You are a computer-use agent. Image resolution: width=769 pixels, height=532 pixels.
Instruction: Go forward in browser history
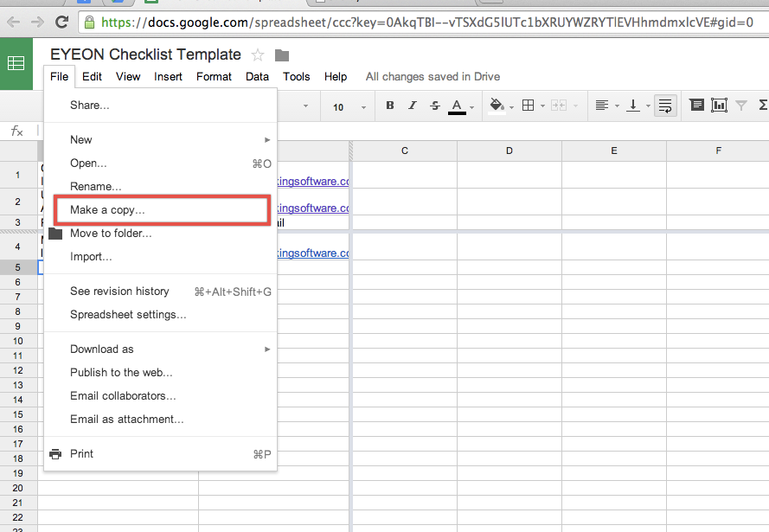click(37, 22)
